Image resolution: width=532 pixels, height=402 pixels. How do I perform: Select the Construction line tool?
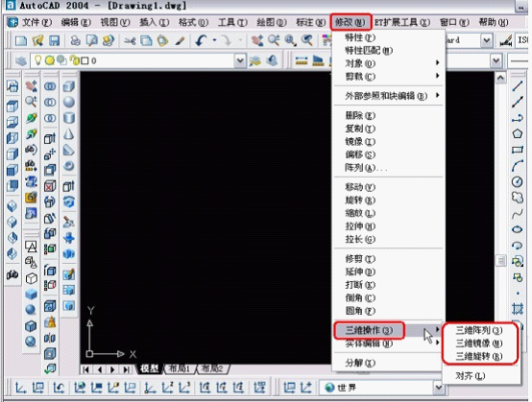[517, 102]
